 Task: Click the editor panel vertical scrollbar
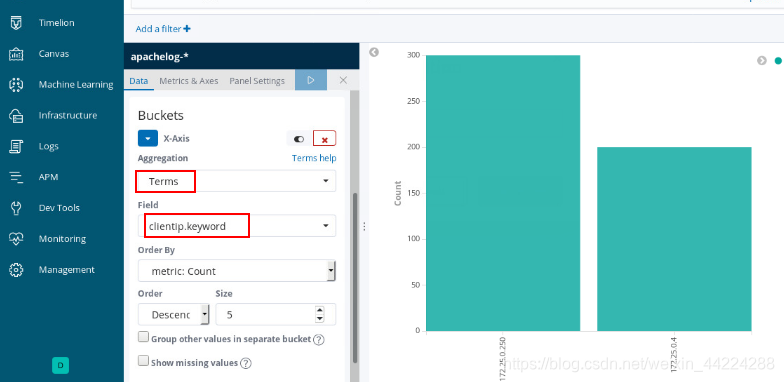(x=356, y=278)
